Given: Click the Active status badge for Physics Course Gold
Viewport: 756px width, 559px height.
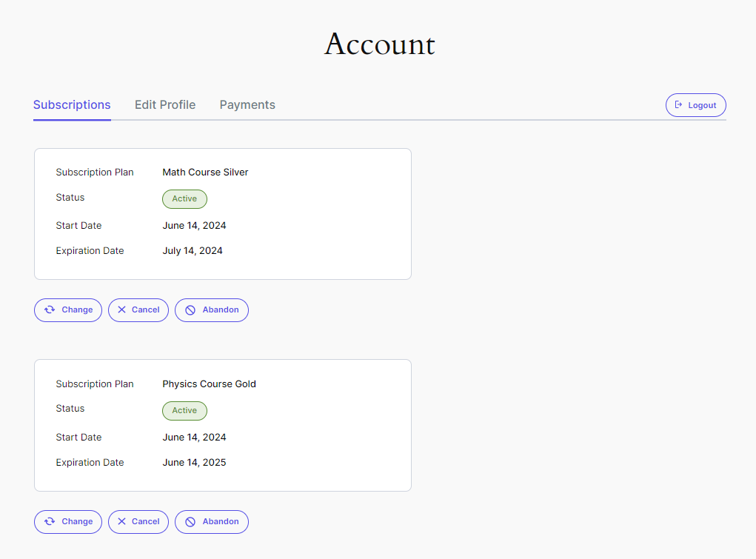Looking at the screenshot, I should coord(184,411).
